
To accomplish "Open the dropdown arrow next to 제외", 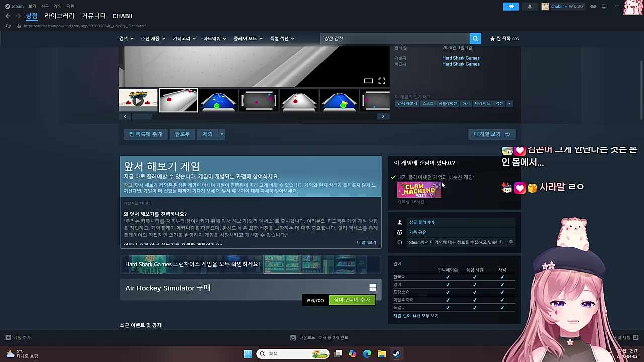I will 221,134.
